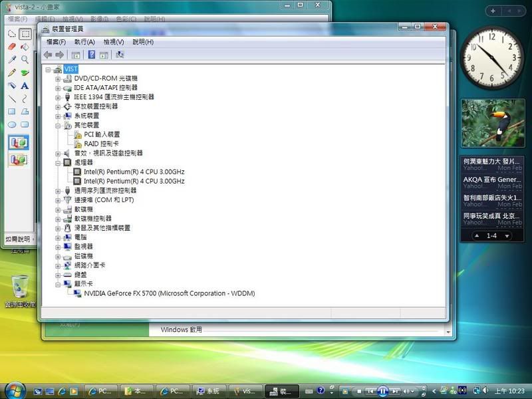The image size is (532, 399).
Task: Click the Forward arrow in Device Manager toolbar
Action: click(x=60, y=55)
